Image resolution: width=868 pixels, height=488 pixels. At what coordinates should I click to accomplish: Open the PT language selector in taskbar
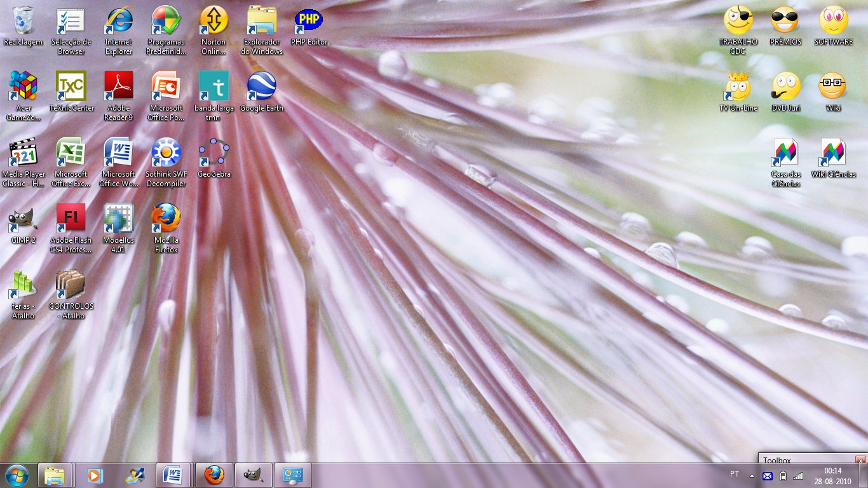735,475
